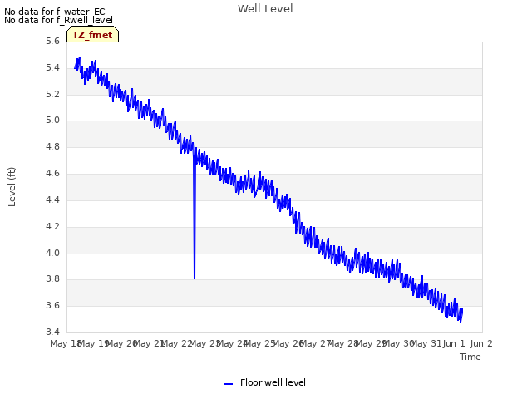Viewport: 532px width, 399px height.
Task: Click the final data point near Jun 1
Action: pyautogui.click(x=462, y=309)
